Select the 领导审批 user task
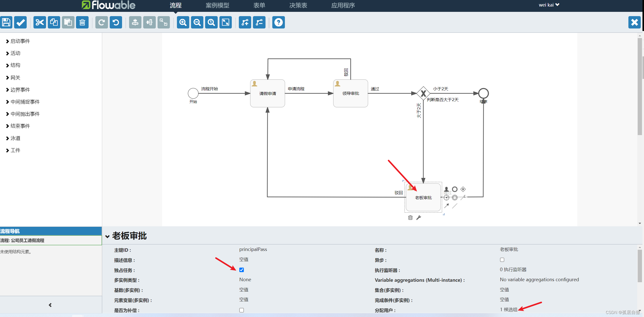The width and height of the screenshot is (644, 317). click(351, 93)
